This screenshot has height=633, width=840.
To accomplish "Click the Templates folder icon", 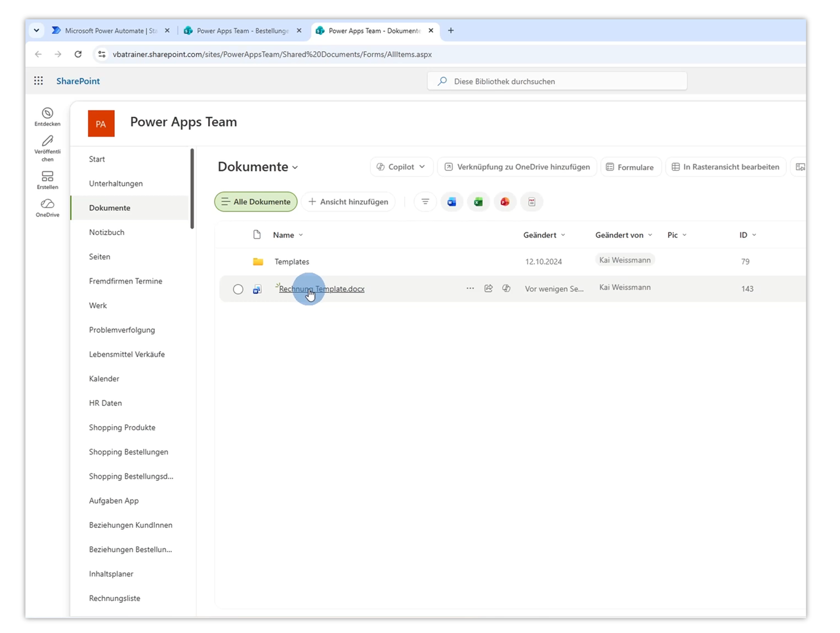I will point(258,261).
